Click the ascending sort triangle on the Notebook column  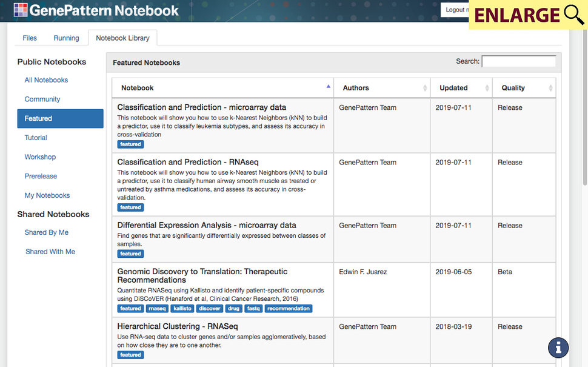pyautogui.click(x=328, y=87)
